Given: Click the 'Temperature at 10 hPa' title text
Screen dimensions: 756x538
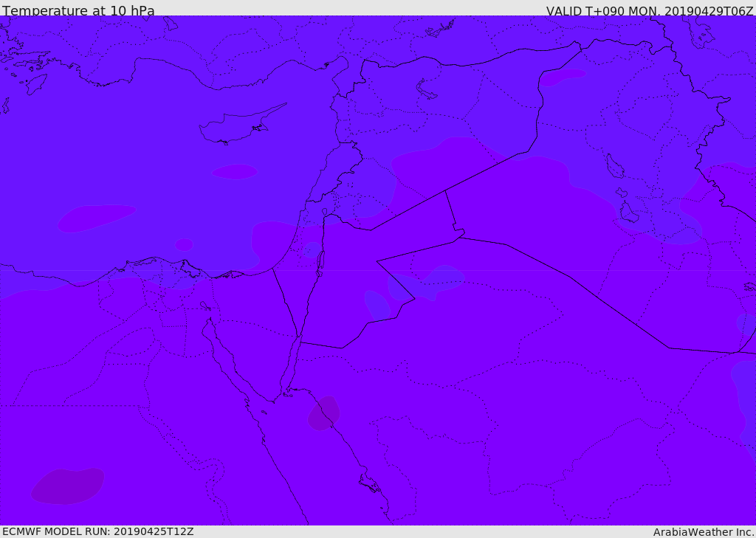Looking at the screenshot, I should [x=78, y=10].
